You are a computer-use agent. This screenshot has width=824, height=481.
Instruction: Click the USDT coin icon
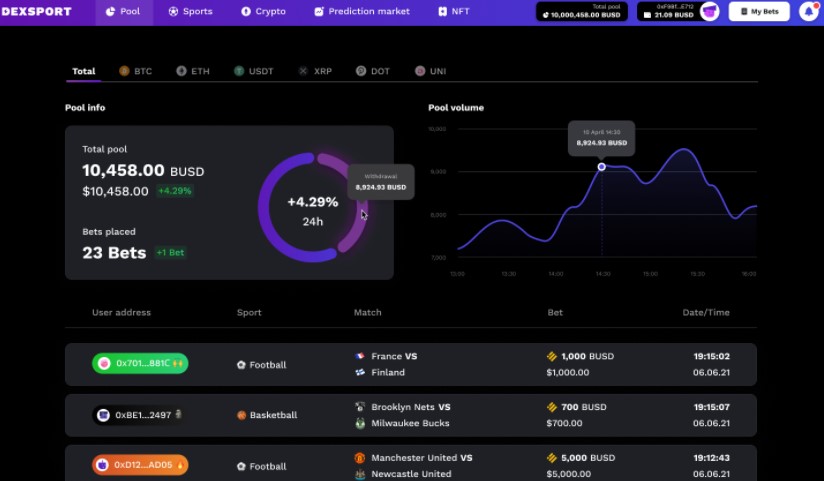(239, 71)
